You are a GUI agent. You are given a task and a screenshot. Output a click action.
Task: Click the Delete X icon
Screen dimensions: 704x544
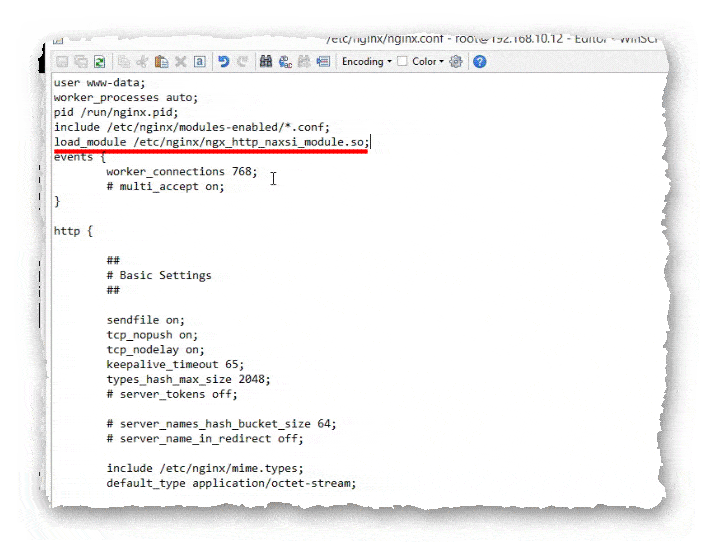coord(180,61)
